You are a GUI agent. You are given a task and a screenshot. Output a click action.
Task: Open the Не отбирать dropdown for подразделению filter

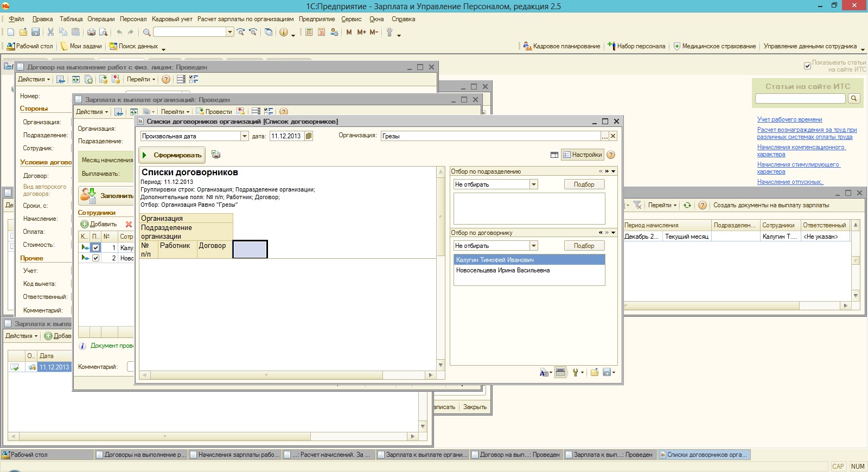[534, 184]
